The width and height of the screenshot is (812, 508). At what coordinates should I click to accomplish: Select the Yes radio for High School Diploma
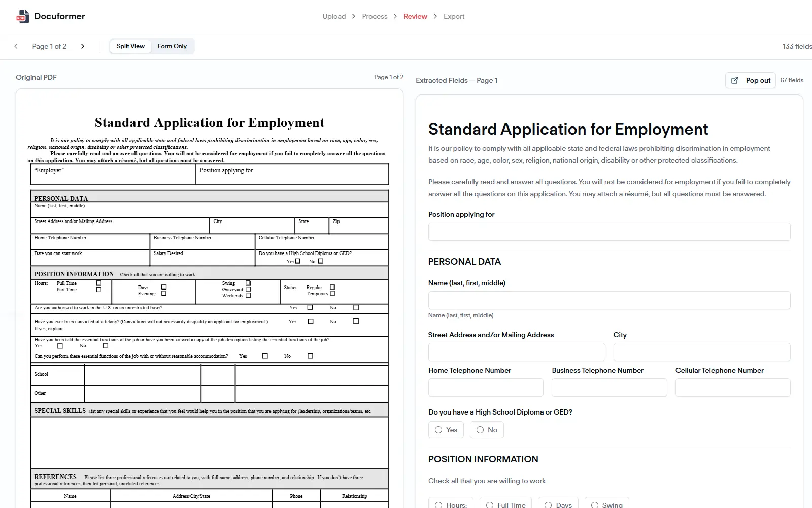(x=438, y=430)
